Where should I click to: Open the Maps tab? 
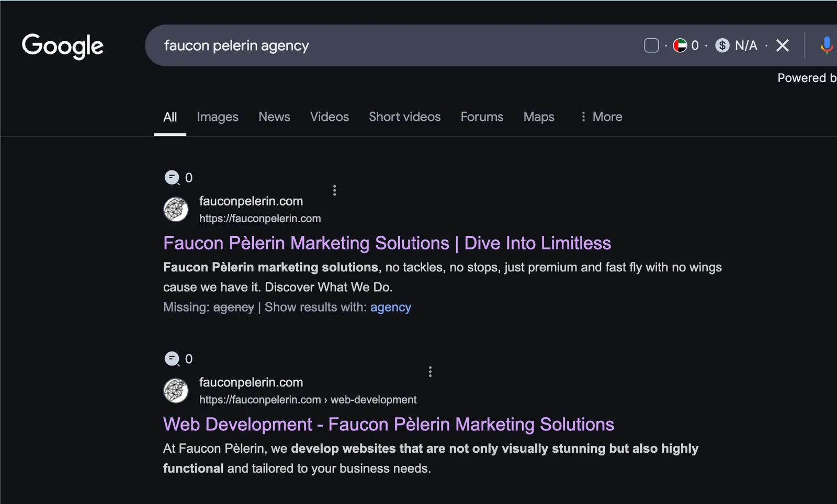(539, 117)
